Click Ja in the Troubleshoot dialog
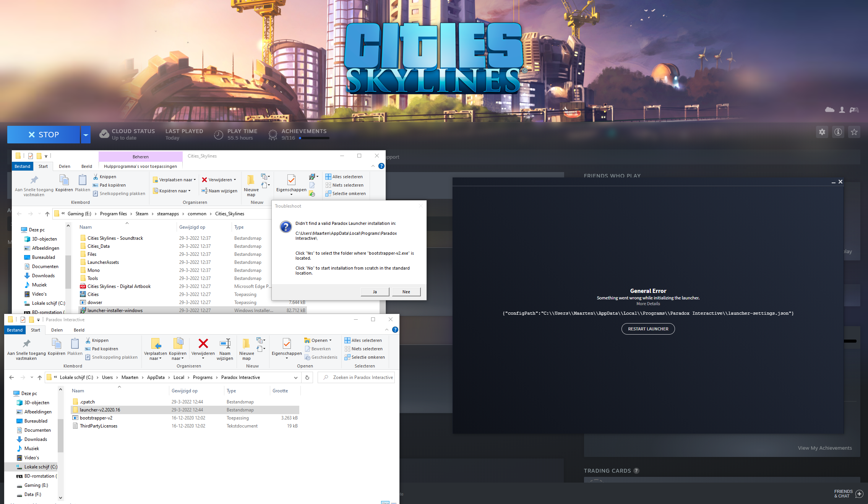 [375, 292]
